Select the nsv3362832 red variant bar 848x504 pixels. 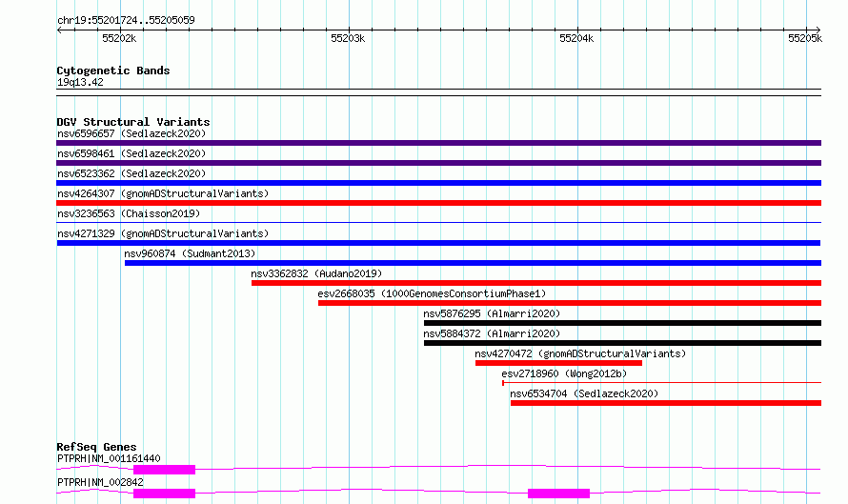(x=536, y=283)
